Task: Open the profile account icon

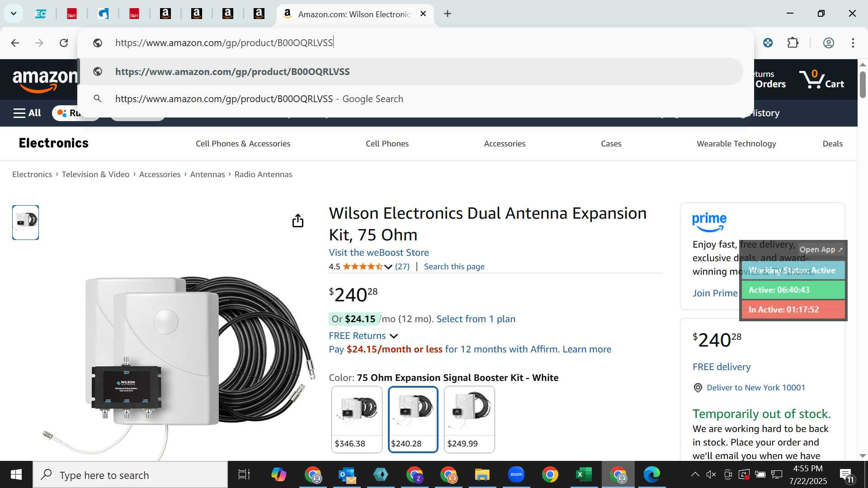Action: (x=828, y=43)
